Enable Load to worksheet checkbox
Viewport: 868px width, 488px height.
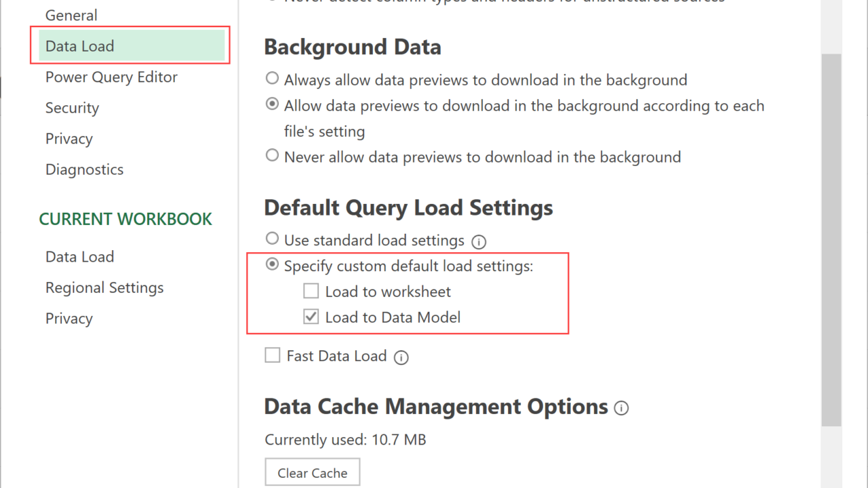click(311, 291)
